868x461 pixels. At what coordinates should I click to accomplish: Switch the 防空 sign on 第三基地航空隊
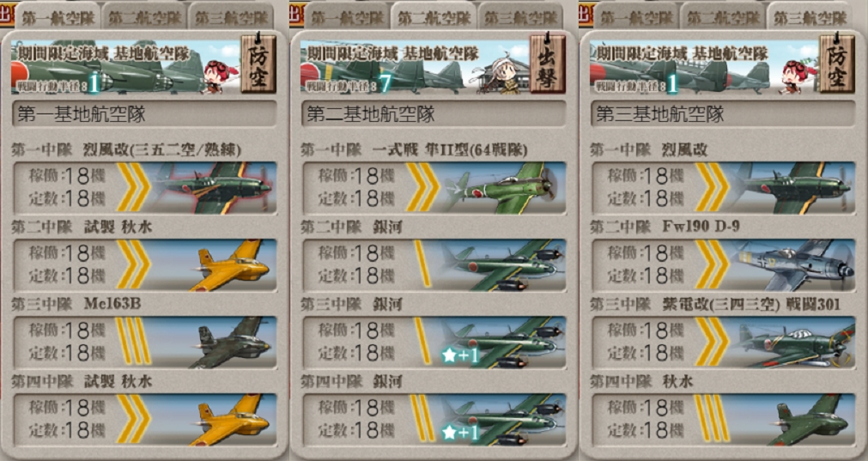tap(837, 64)
